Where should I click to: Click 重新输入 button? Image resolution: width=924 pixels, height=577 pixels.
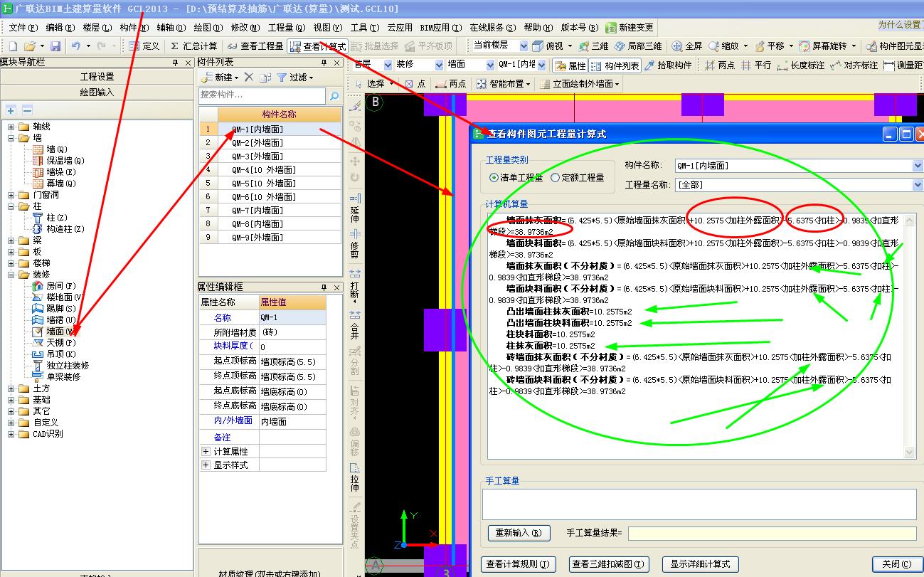coord(519,532)
